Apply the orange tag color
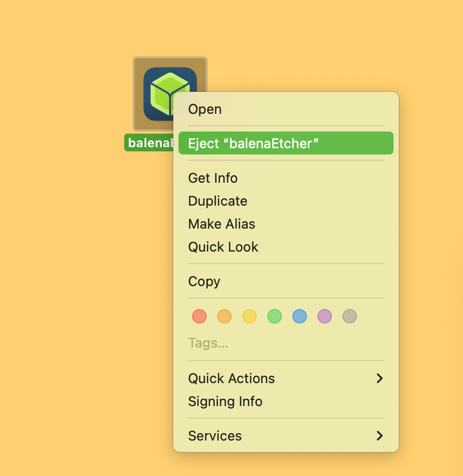 (x=224, y=316)
